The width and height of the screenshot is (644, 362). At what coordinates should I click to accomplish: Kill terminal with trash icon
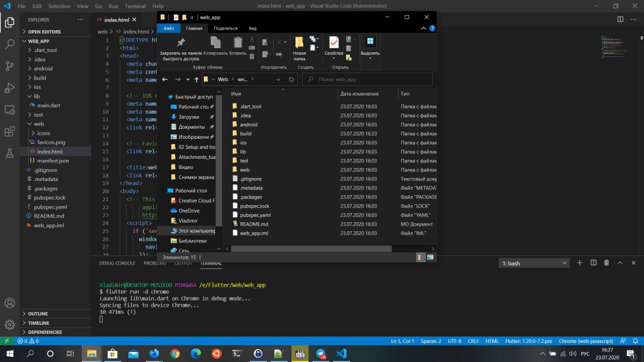coord(606,263)
